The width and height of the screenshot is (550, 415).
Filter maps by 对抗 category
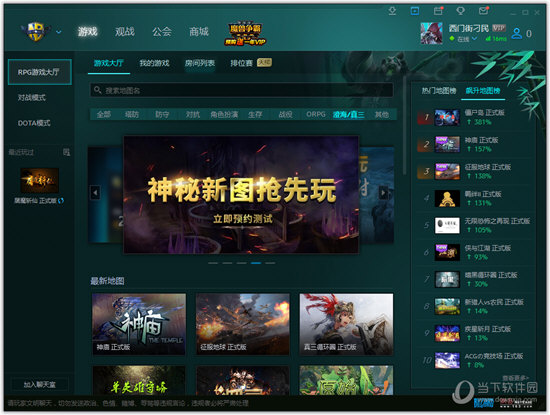pos(193,114)
